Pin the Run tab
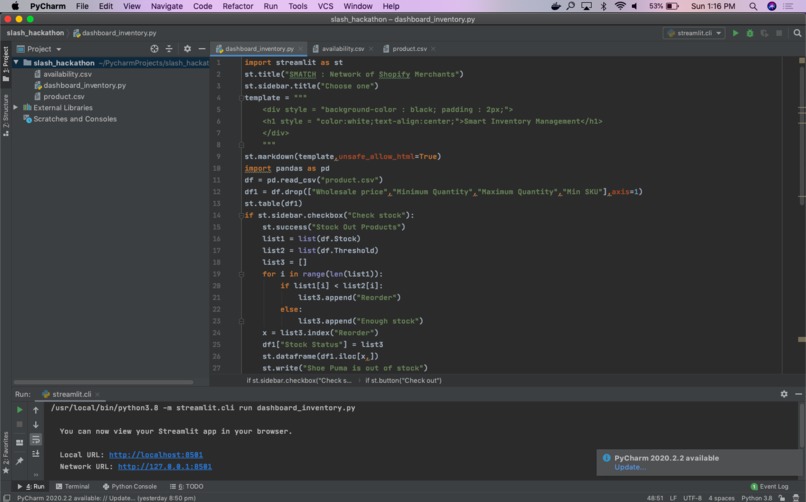This screenshot has width=806, height=502. click(x=20, y=461)
